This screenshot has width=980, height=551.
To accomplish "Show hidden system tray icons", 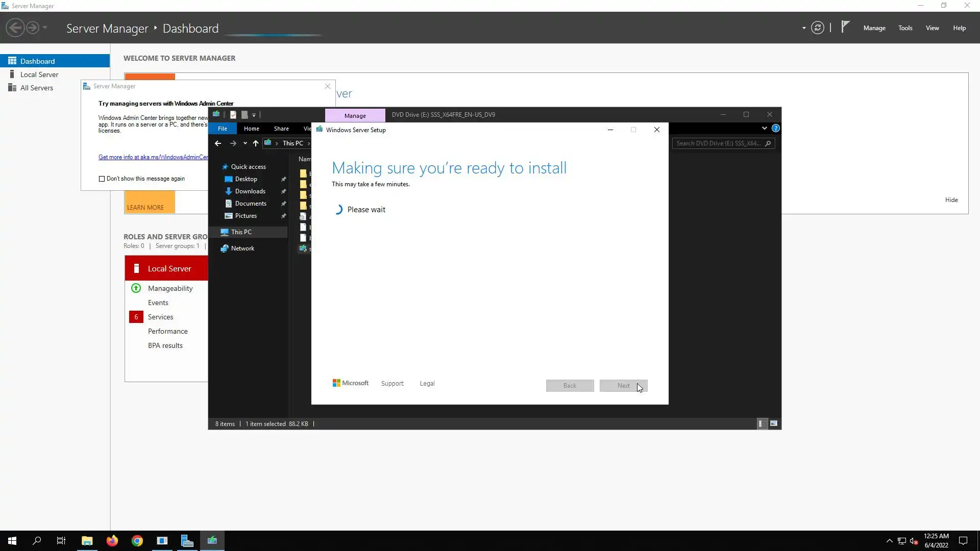I will click(889, 541).
